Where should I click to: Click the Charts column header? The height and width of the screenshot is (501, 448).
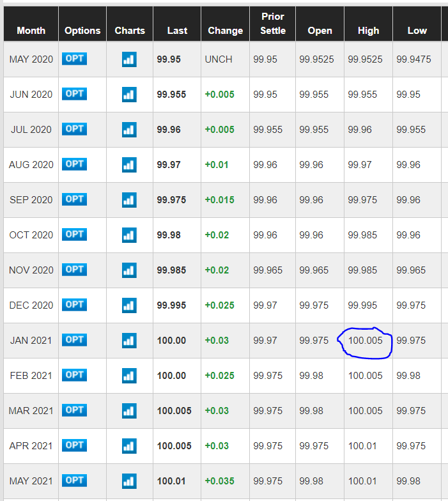coord(130,24)
